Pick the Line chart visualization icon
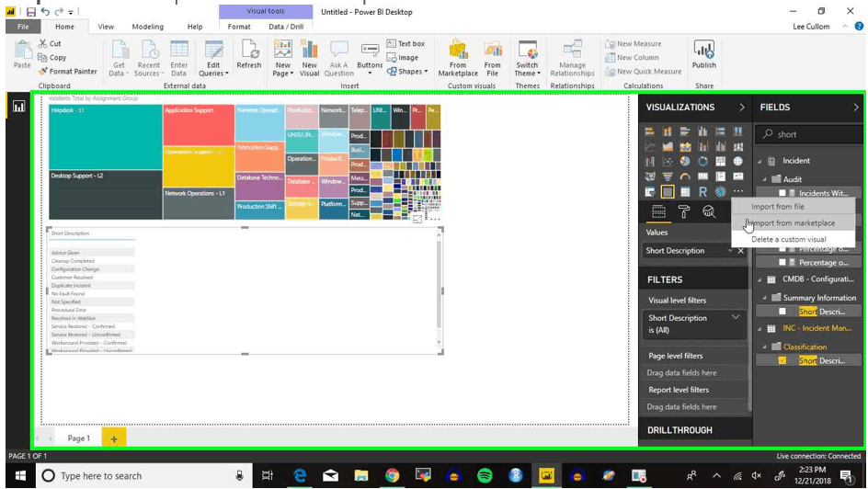 650,146
